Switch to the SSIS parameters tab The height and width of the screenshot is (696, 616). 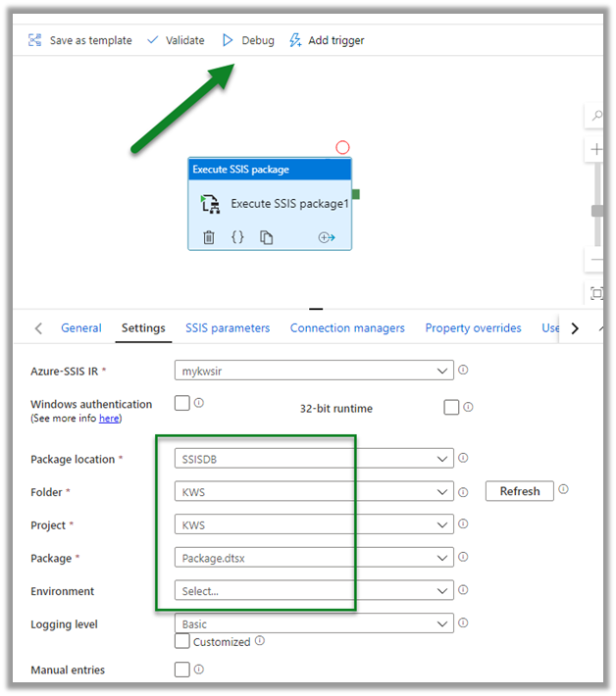(x=228, y=328)
